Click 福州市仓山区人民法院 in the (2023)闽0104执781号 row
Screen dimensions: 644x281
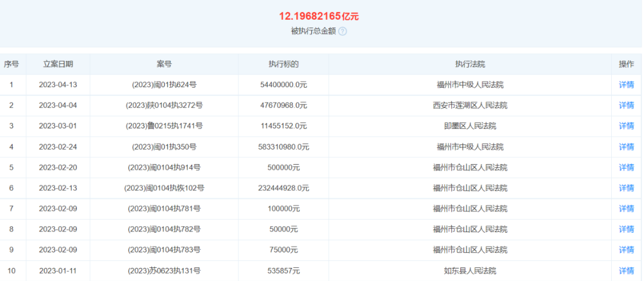(x=470, y=209)
